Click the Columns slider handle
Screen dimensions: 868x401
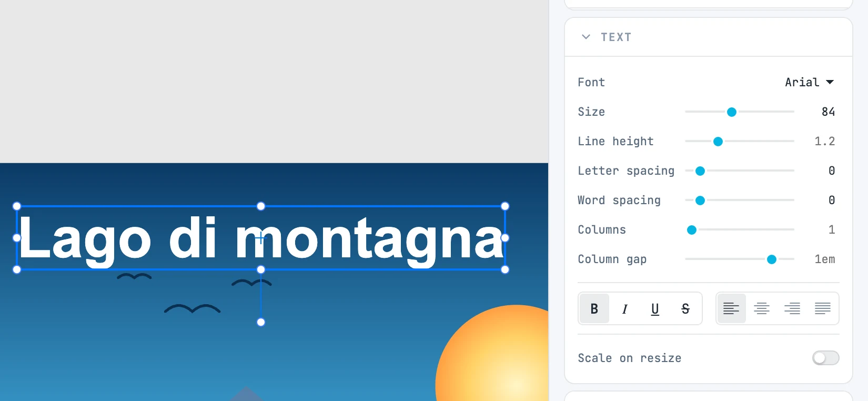[x=692, y=230]
